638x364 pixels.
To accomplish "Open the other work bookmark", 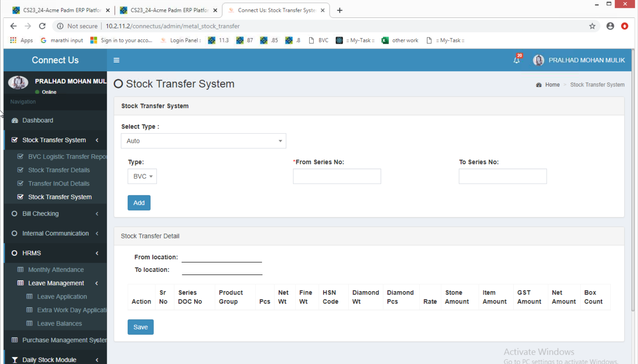I will (x=400, y=40).
